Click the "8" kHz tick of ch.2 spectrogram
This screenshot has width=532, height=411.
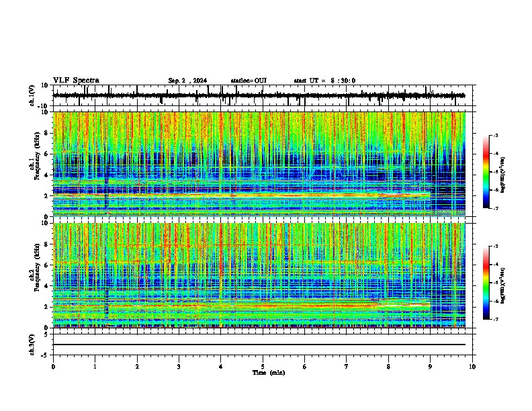pyautogui.click(x=46, y=244)
